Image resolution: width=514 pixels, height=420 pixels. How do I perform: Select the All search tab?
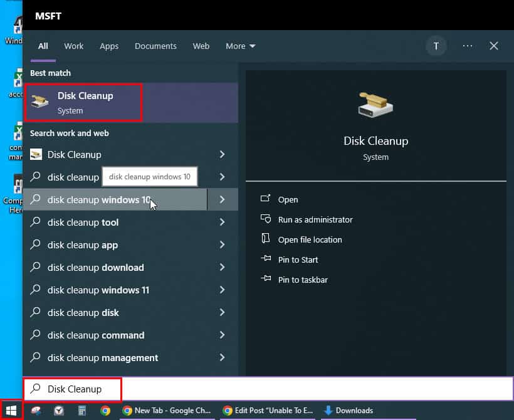[x=43, y=46]
